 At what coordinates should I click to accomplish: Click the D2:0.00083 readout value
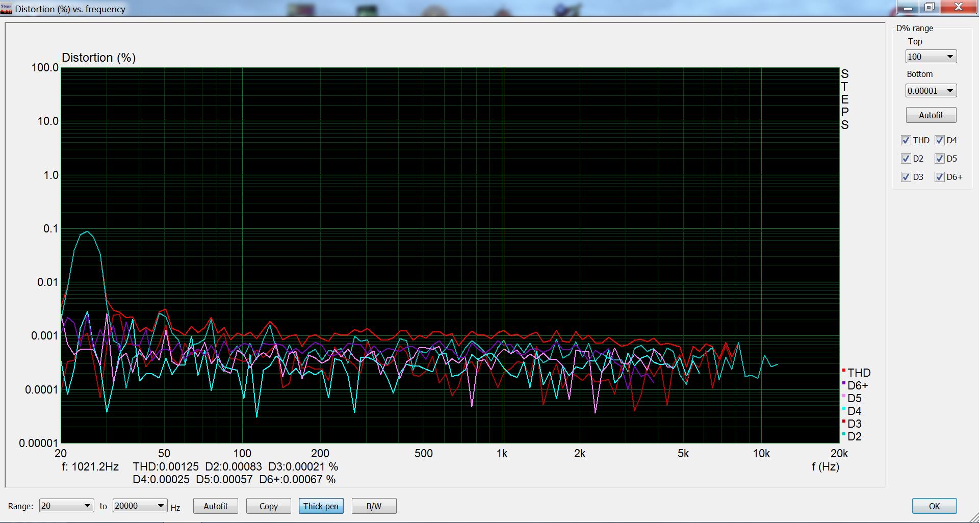[x=234, y=466]
